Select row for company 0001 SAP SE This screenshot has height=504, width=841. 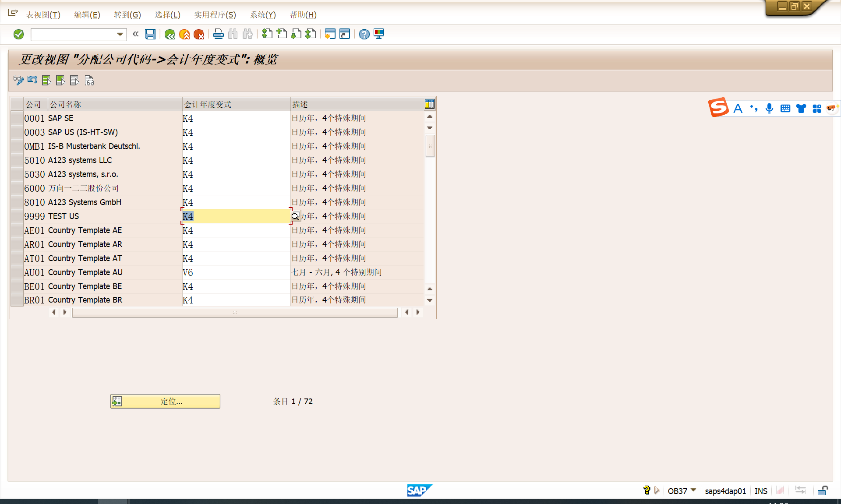(x=17, y=118)
